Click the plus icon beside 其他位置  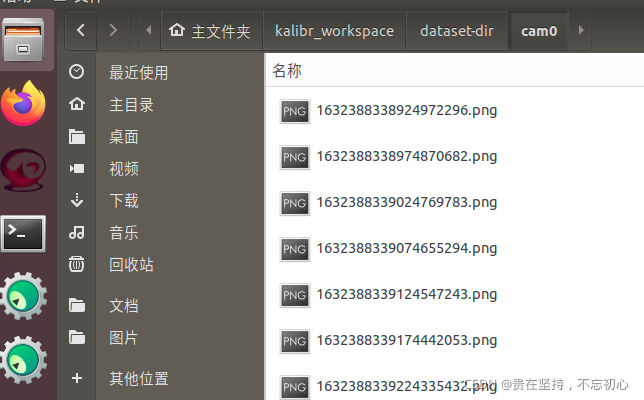coord(77,378)
